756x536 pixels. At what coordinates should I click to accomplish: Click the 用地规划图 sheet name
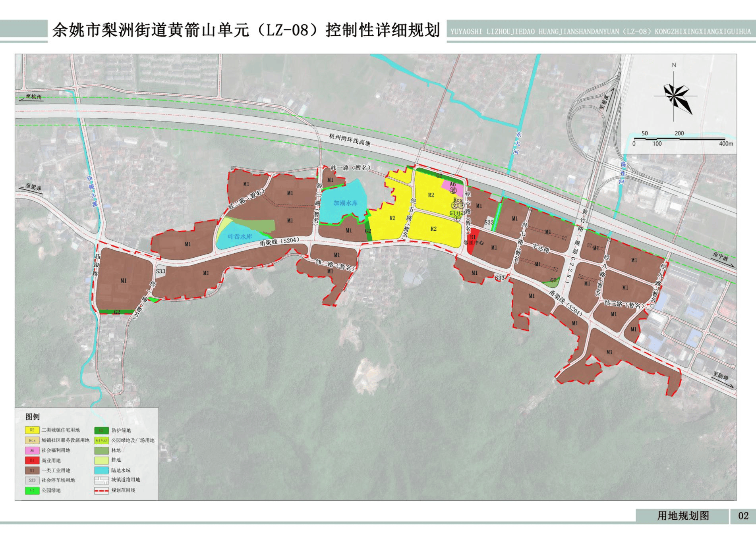point(683,516)
